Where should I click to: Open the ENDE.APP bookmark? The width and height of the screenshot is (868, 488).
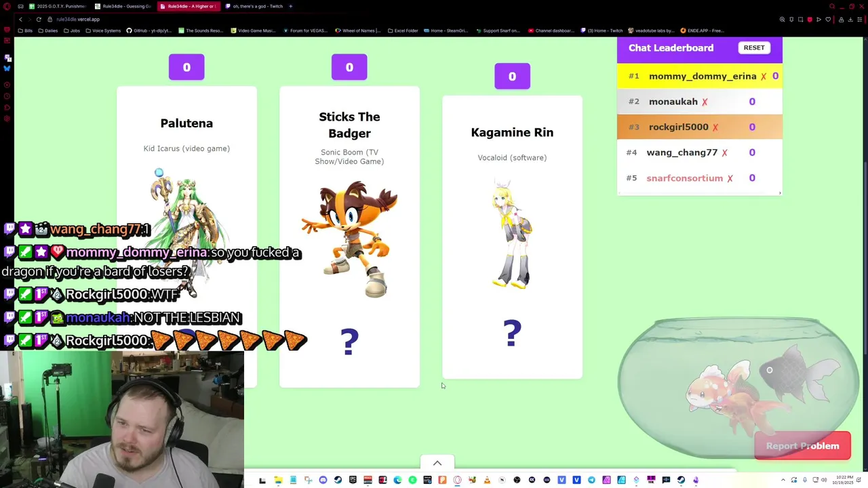[702, 30]
